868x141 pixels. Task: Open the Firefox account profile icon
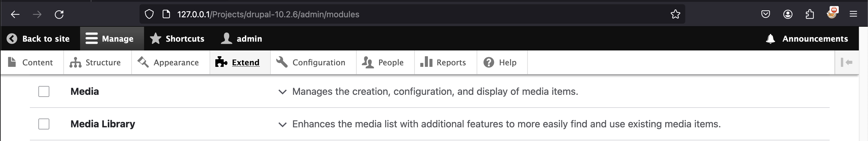788,15
